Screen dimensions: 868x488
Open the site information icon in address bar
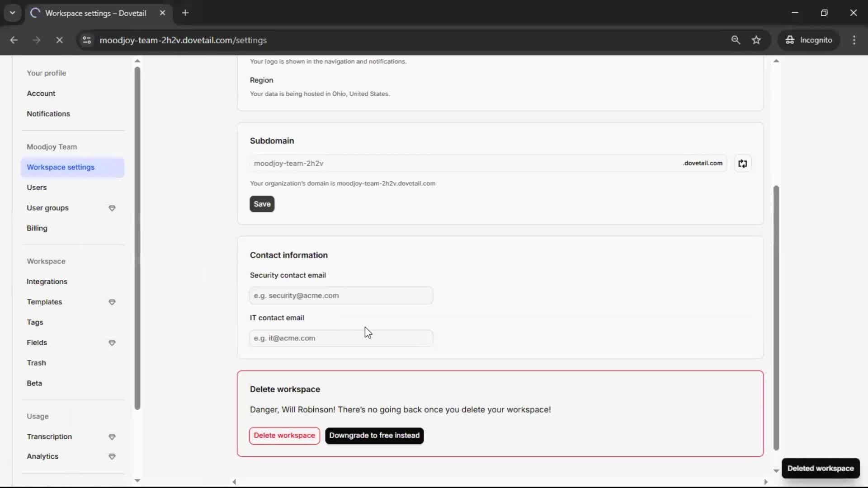tap(87, 40)
